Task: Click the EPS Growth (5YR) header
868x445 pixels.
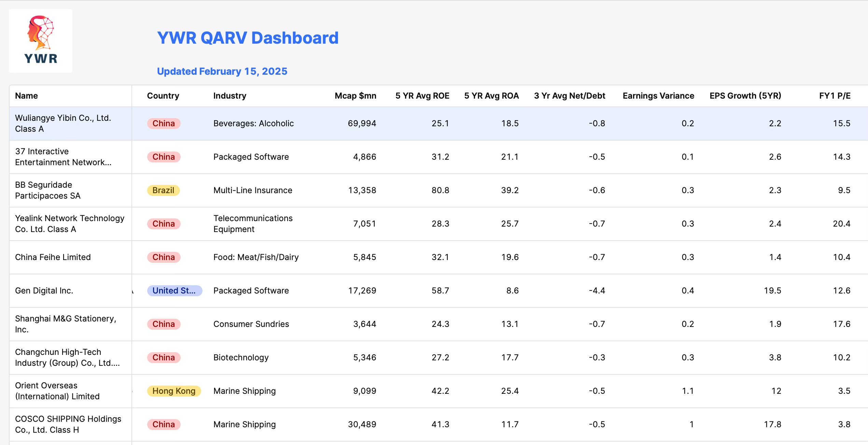Action: coord(745,96)
